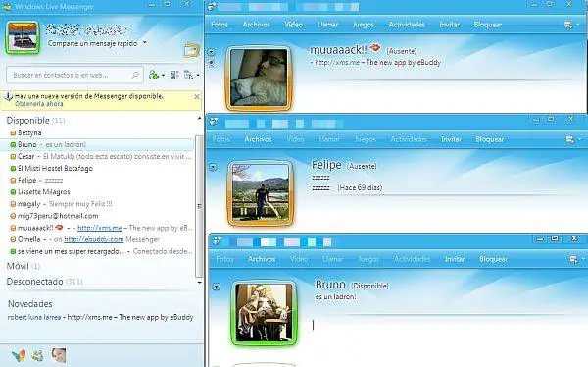
Task: Open the ebuddy.com link beside Ornella
Action: point(94,239)
